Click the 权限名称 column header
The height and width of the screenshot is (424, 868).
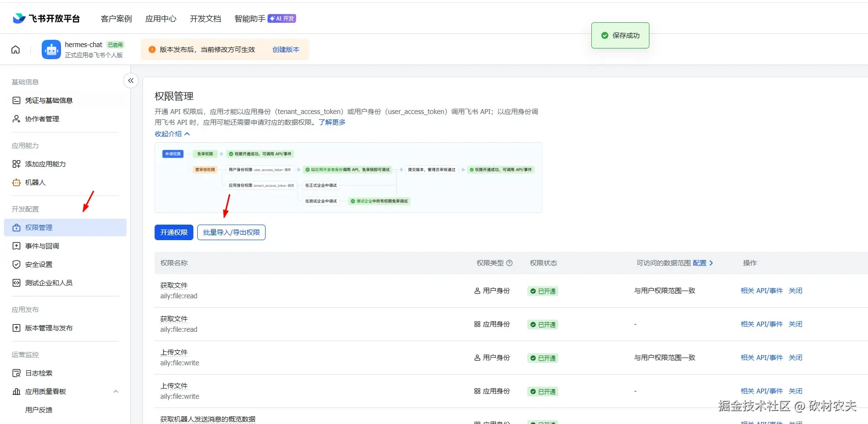[174, 263]
